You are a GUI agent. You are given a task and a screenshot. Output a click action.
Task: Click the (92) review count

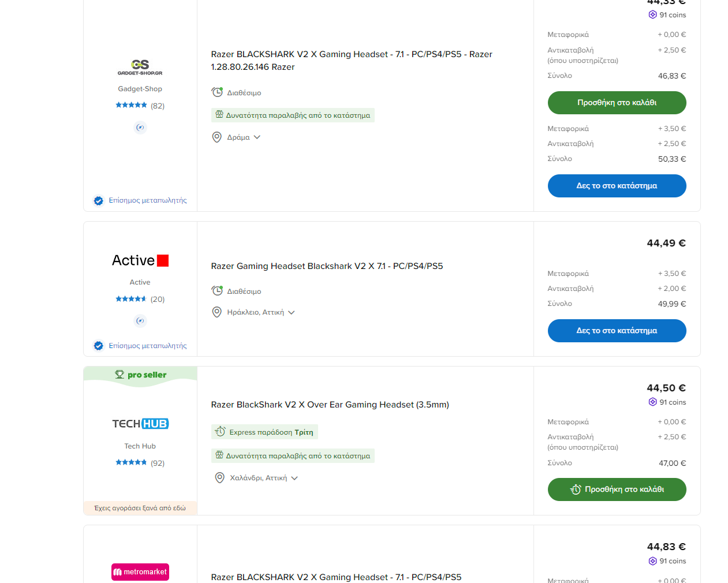(158, 463)
